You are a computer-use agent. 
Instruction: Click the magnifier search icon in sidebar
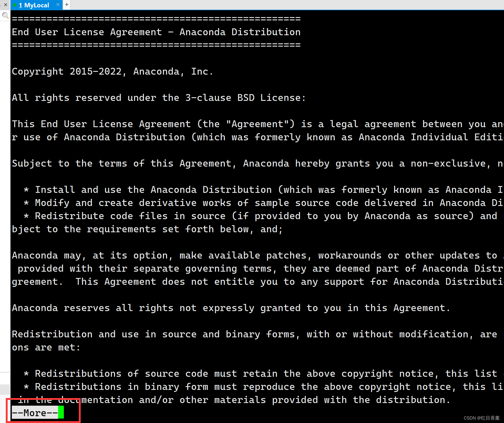pos(5,16)
